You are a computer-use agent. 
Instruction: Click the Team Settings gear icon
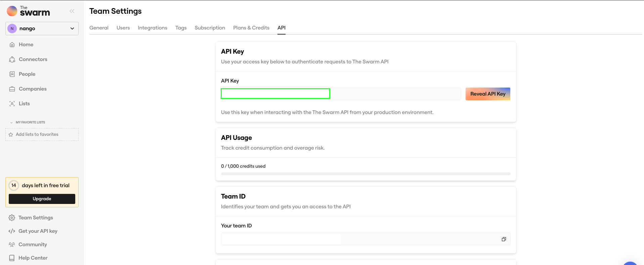click(x=12, y=218)
